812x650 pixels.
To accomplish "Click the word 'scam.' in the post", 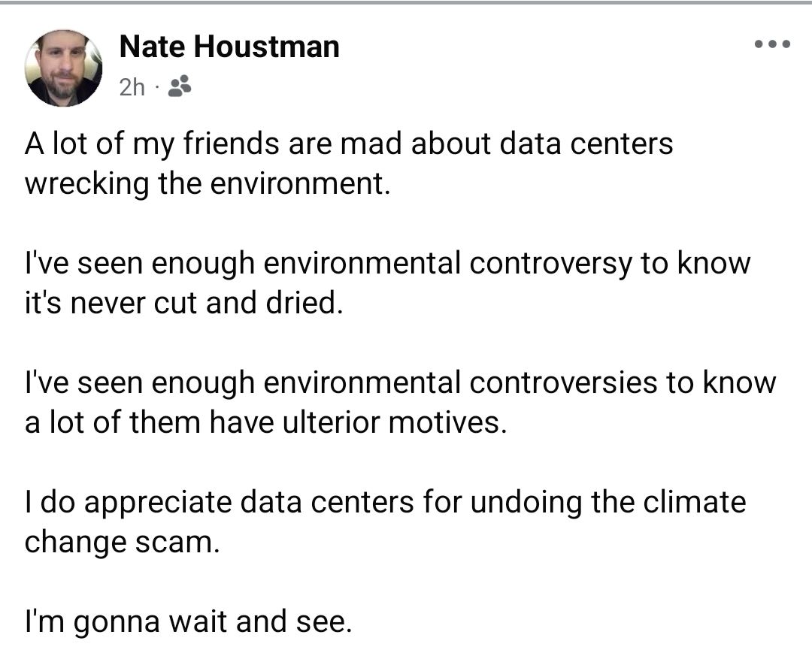I will [177, 543].
